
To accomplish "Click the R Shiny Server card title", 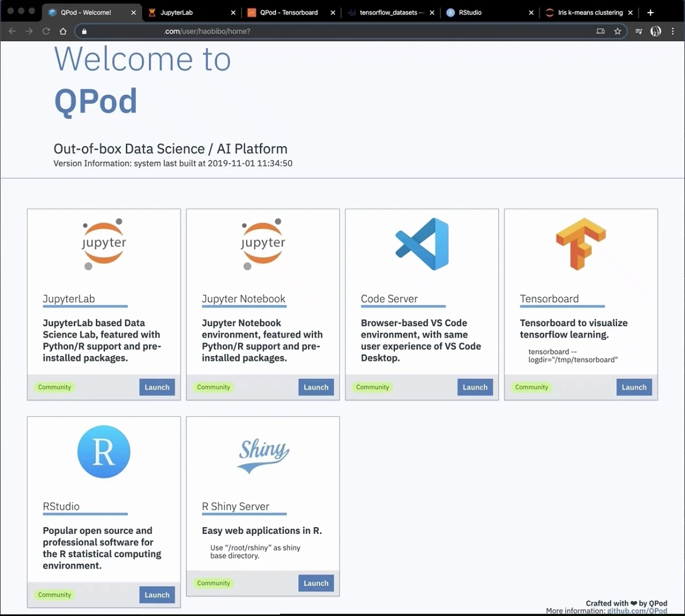I will click(236, 506).
